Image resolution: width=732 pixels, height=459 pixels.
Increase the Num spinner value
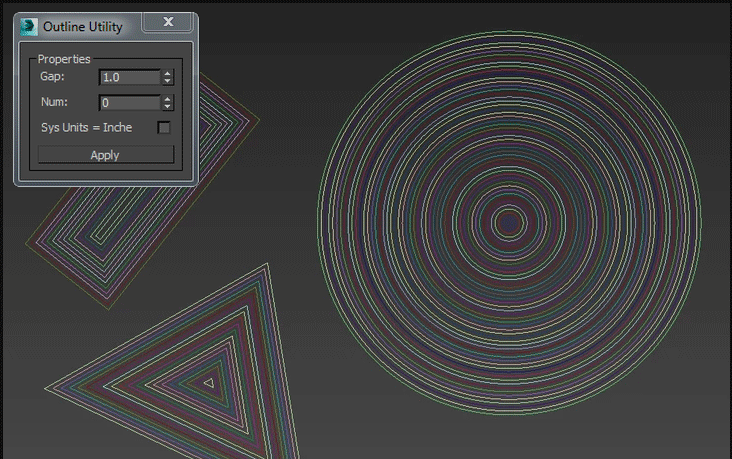[168, 99]
